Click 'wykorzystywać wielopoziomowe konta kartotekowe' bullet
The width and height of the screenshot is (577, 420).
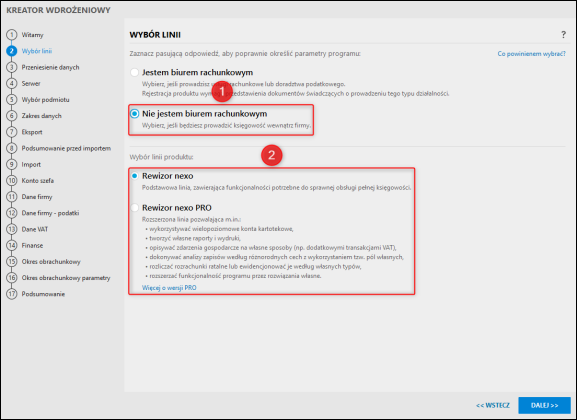point(222,229)
